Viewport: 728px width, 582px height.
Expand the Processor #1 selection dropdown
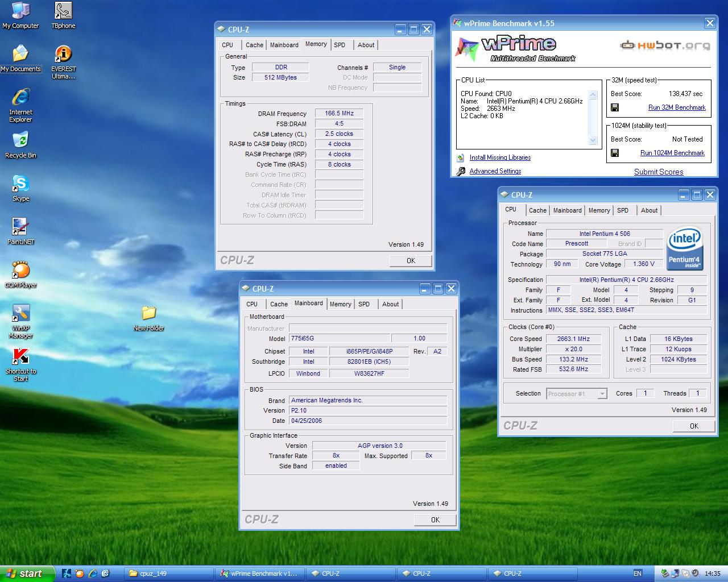tap(602, 394)
